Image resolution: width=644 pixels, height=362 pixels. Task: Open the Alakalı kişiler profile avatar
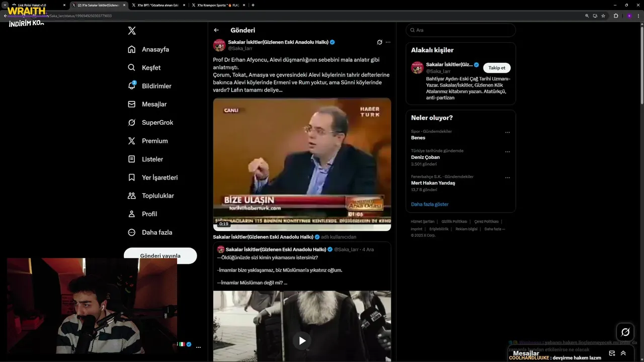pyautogui.click(x=417, y=68)
